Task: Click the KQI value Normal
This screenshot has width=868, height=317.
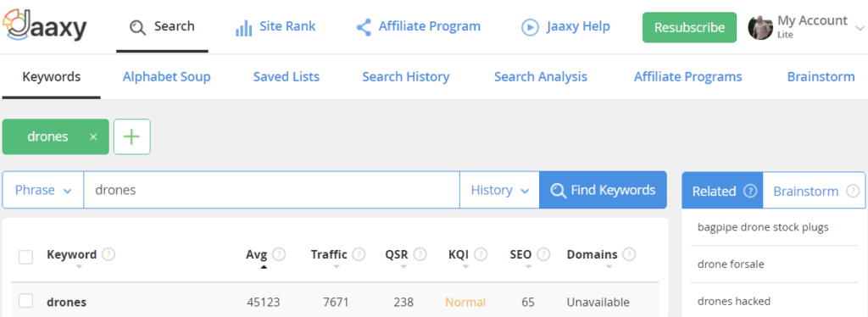Action: [465, 302]
